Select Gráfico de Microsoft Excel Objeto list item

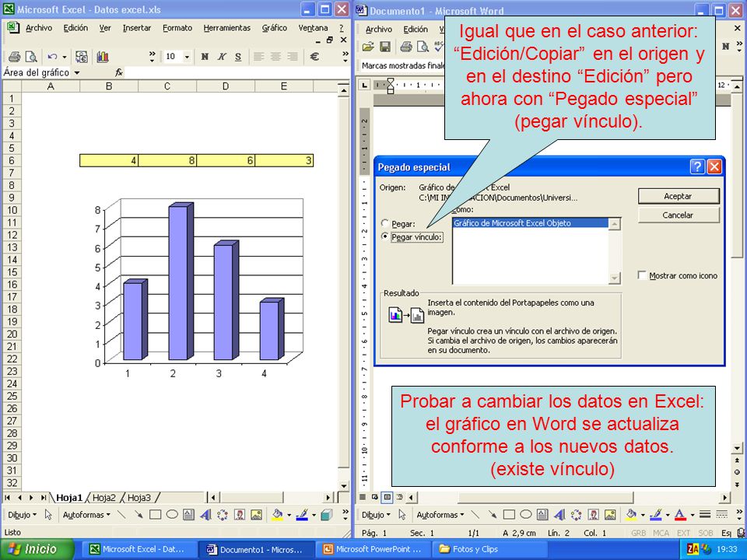(x=530, y=223)
